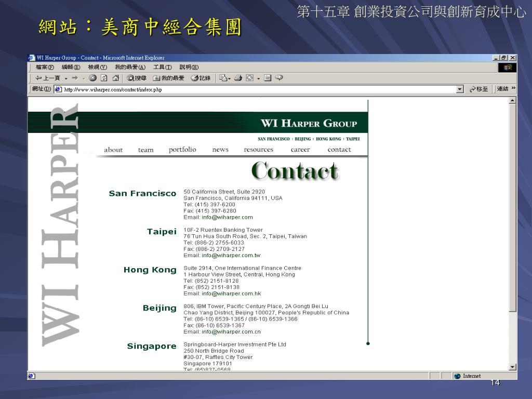Click the 'Fax: (86-10) 6539-1367' text

pos(214,325)
